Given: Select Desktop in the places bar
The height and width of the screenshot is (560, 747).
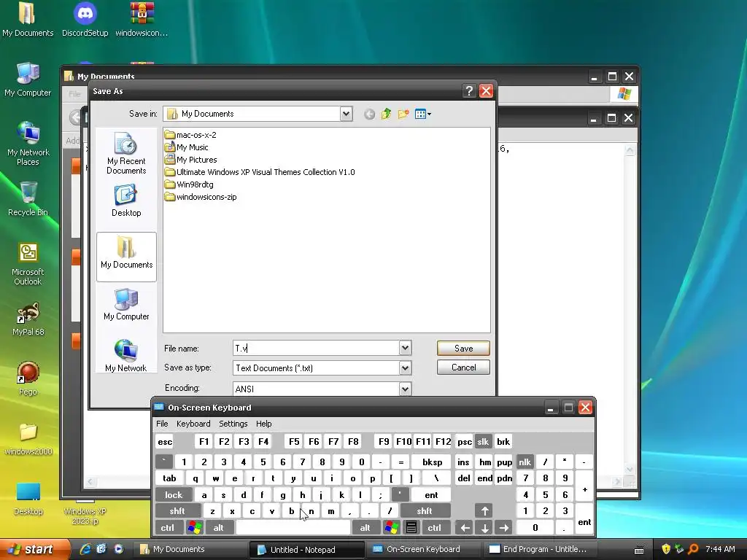Looking at the screenshot, I should [126, 201].
